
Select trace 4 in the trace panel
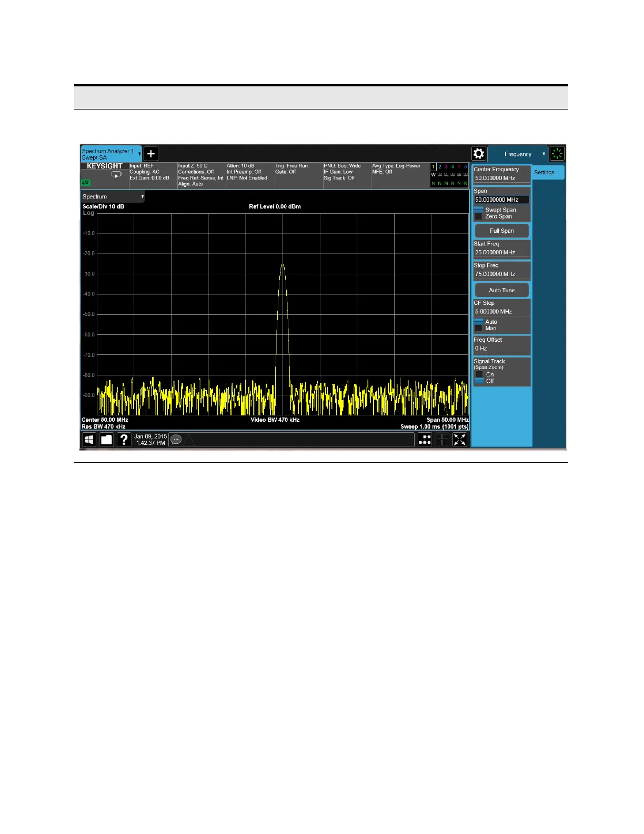[x=452, y=167]
